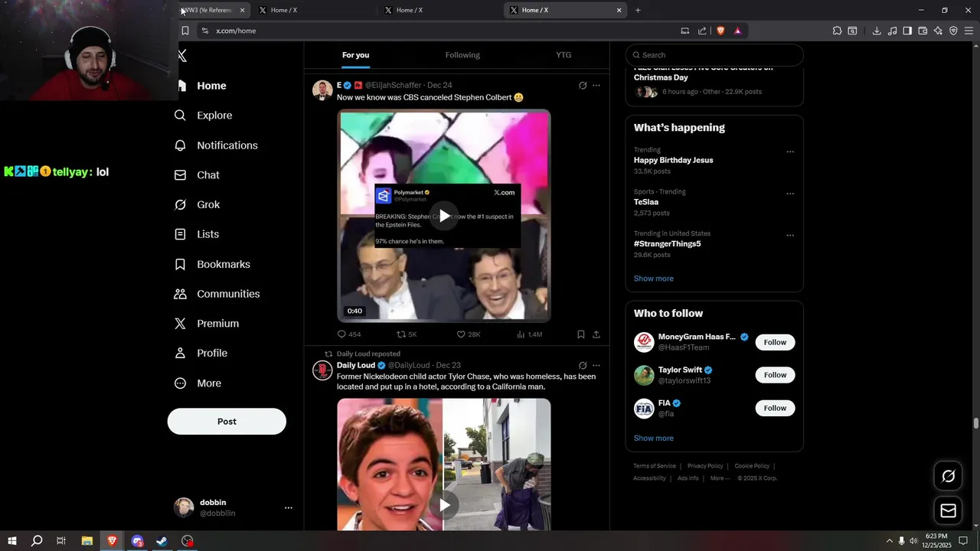
Task: Toggle the browser sidebar panel icon
Action: click(907, 31)
